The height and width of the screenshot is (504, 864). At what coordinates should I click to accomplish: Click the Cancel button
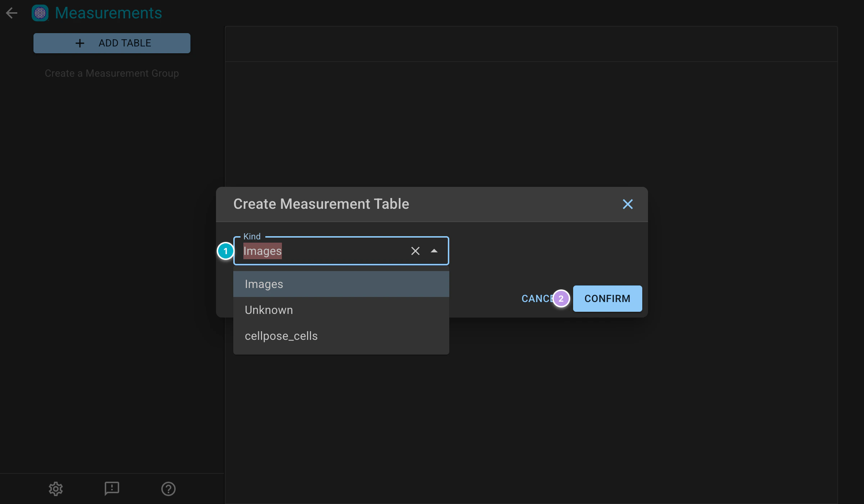538,298
